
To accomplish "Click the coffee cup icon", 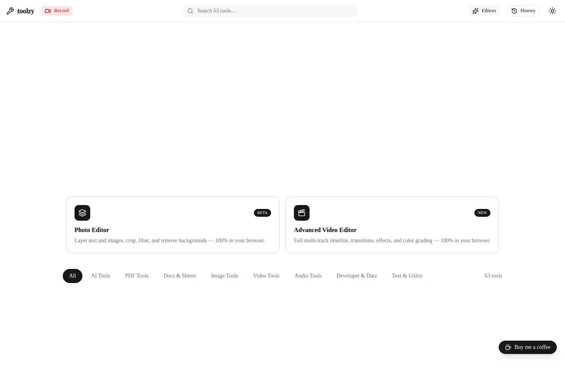I will (x=508, y=347).
